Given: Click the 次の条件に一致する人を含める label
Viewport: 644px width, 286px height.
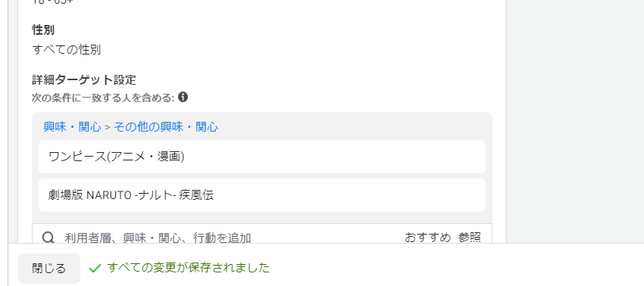Looking at the screenshot, I should (104, 98).
